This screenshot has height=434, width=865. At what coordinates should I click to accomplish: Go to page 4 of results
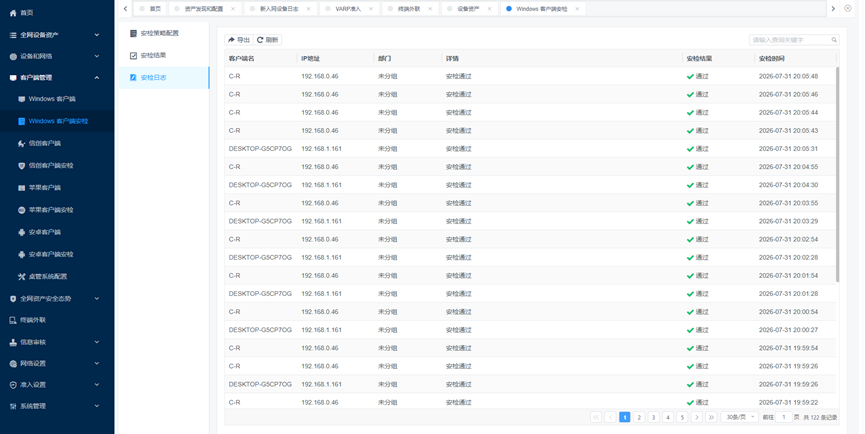pyautogui.click(x=668, y=417)
